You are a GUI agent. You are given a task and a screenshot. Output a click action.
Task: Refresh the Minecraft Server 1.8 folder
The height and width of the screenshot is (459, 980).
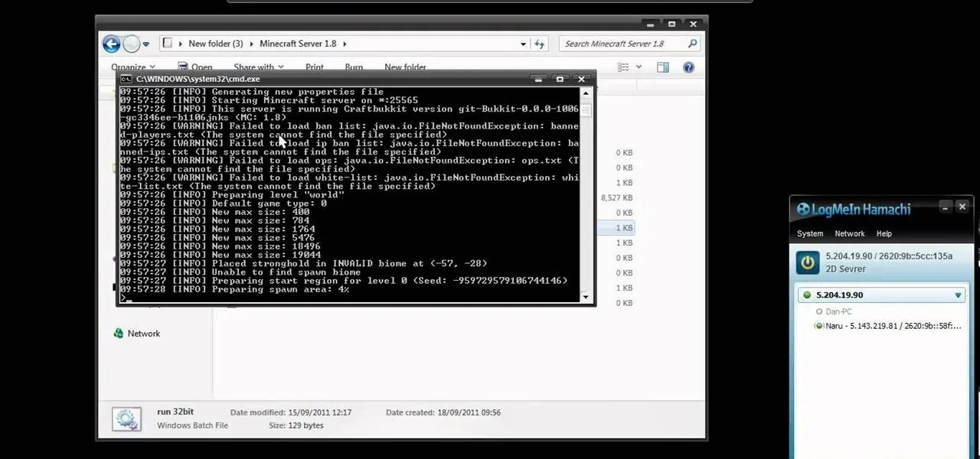click(x=540, y=44)
